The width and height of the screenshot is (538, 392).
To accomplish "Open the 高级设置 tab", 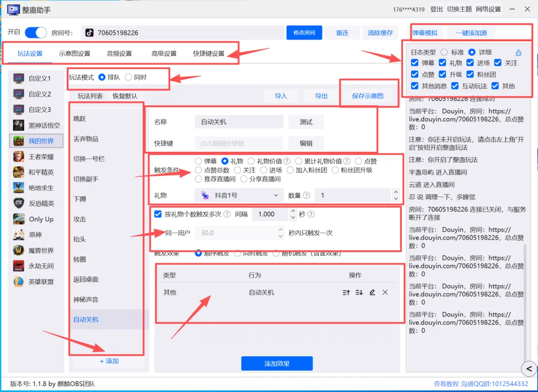I will pyautogui.click(x=164, y=53).
